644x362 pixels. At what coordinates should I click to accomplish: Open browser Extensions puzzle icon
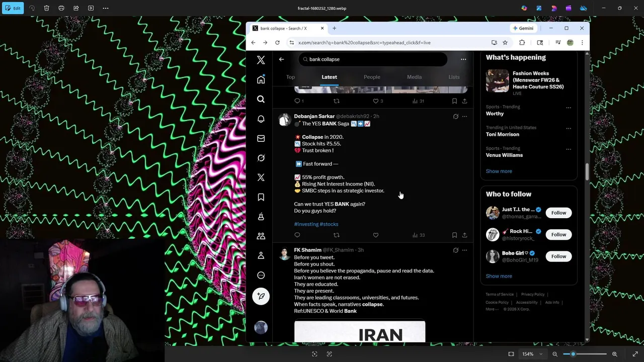522,43
